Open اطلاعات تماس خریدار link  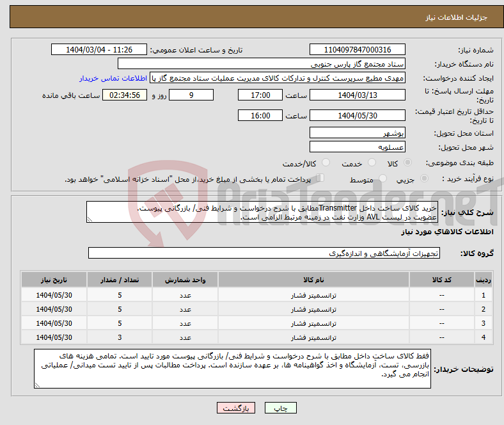(x=113, y=78)
